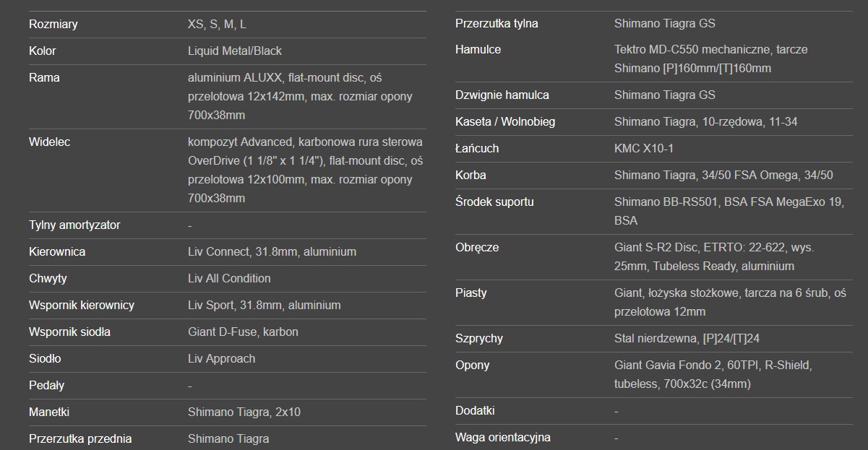The height and width of the screenshot is (450, 868).
Task: Select the Przerzutka tylna label
Action: point(497,23)
